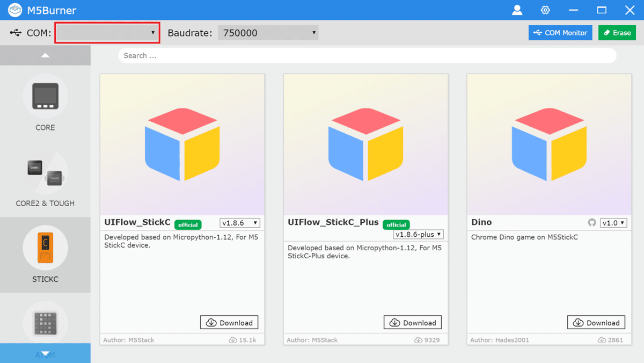644x363 pixels.
Task: Download the UIFlow_StickC_Plus firmware
Action: 413,322
